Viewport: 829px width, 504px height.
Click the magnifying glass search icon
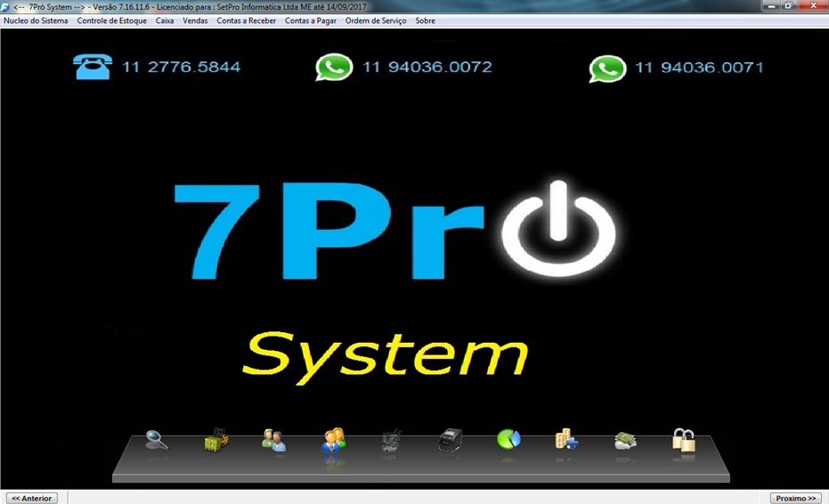coord(157,439)
